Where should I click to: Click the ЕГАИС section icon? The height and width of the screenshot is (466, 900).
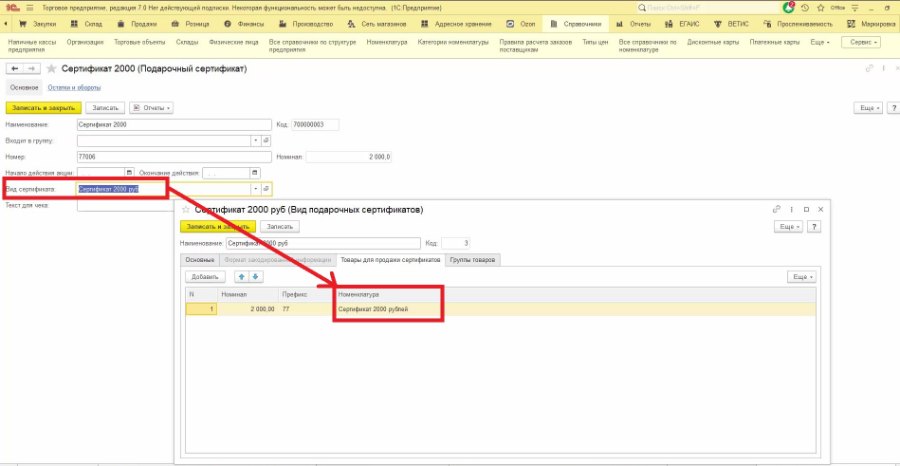[x=669, y=24]
